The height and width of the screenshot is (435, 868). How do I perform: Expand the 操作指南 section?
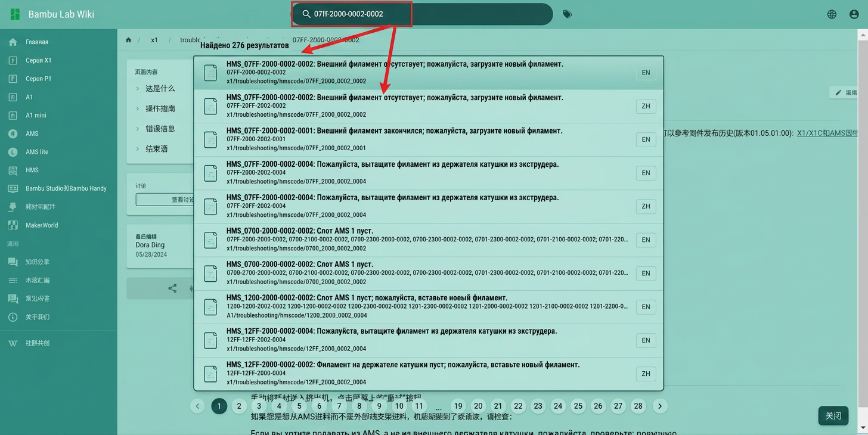tap(160, 108)
